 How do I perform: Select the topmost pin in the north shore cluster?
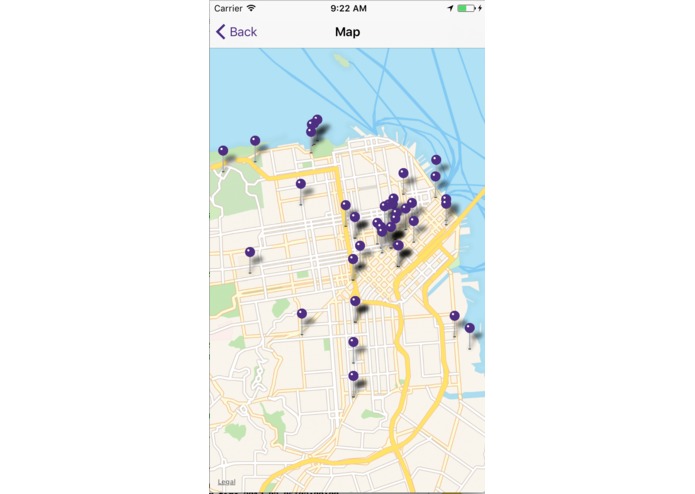click(x=317, y=120)
